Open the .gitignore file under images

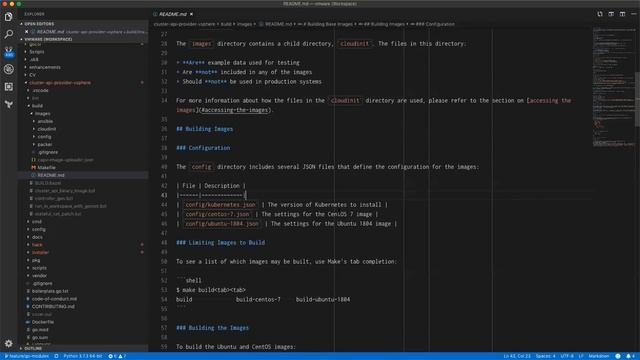48,152
